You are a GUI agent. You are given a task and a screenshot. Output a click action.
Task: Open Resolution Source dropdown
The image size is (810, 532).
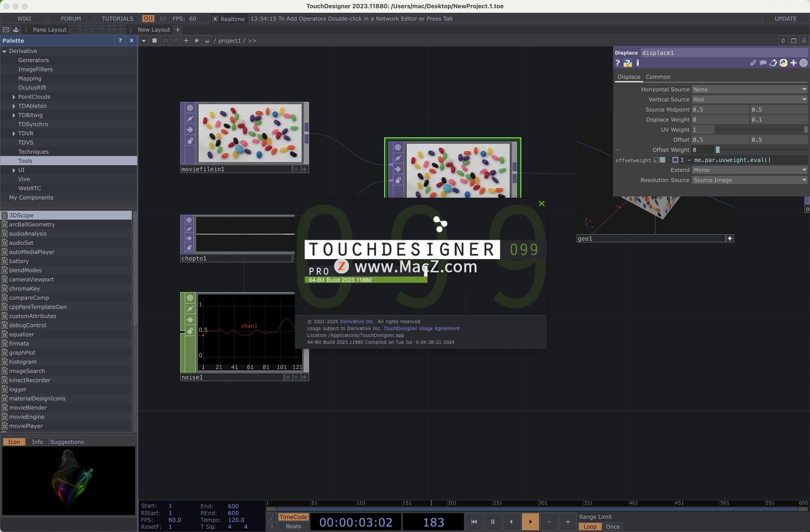[x=750, y=180]
